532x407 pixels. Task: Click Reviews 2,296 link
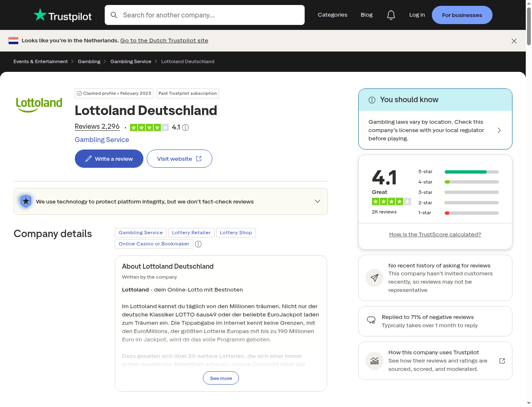(97, 127)
